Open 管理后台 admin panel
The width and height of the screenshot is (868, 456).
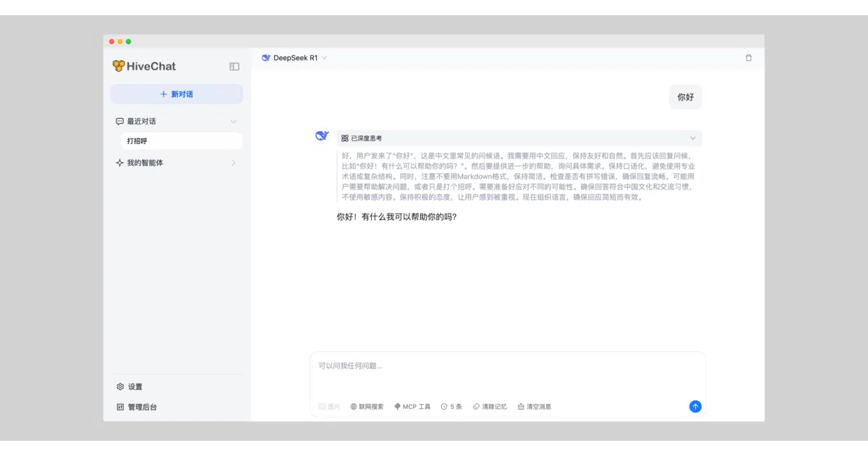pos(137,407)
